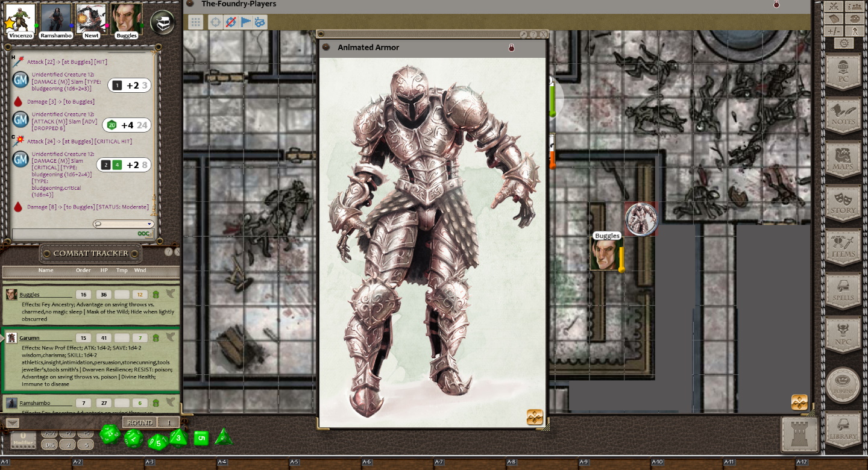Click the Buggles token on the map

[x=606, y=253]
